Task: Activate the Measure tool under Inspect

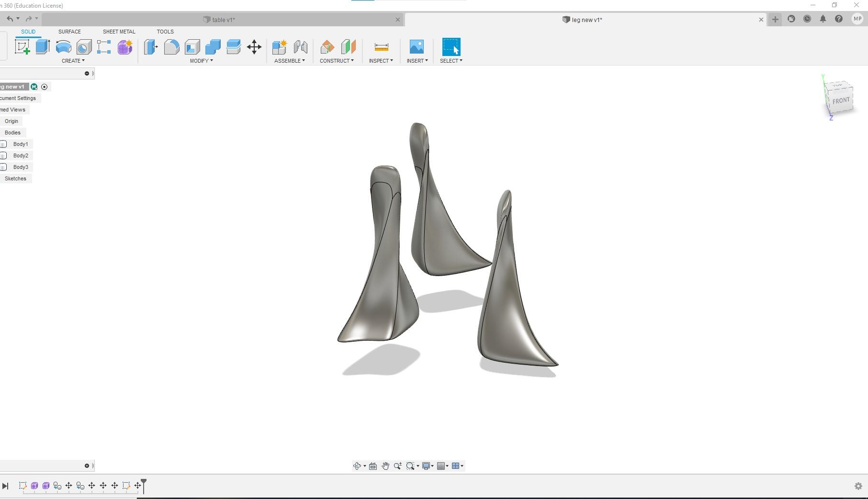Action: pyautogui.click(x=381, y=46)
